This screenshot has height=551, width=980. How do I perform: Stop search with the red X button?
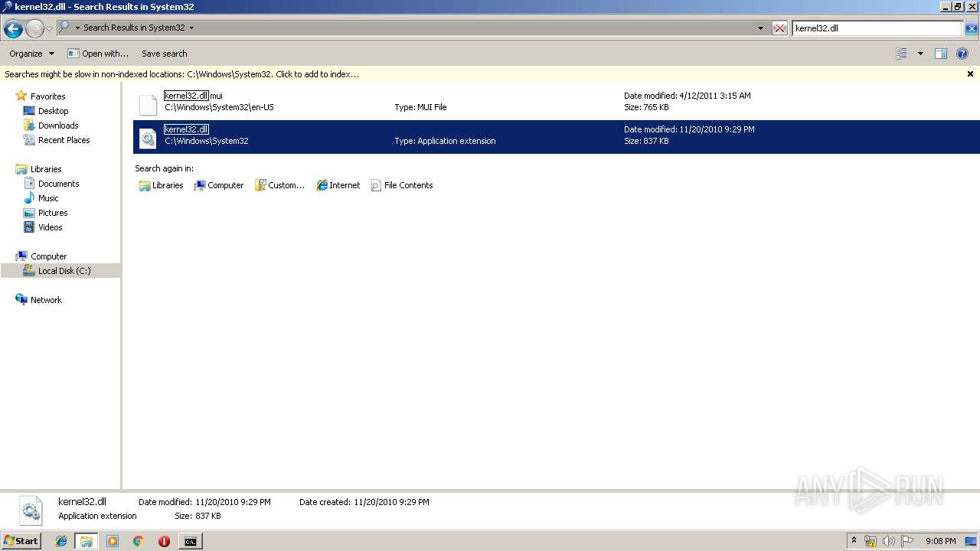pos(779,28)
